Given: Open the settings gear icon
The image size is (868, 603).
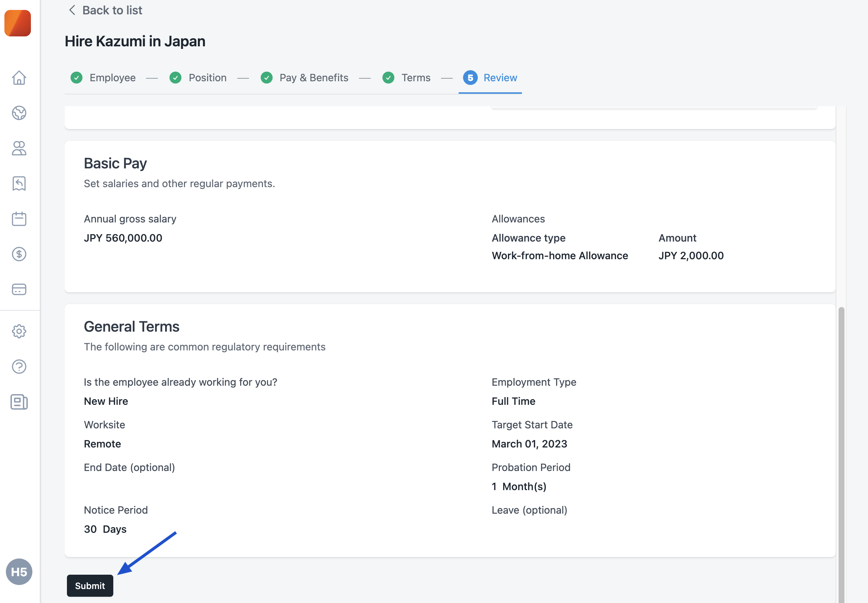Looking at the screenshot, I should click(x=19, y=331).
